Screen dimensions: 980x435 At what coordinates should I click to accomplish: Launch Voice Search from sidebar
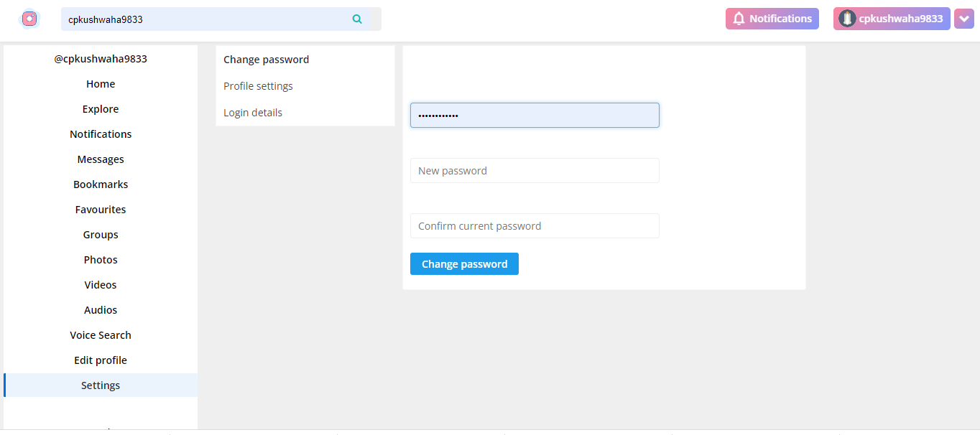100,335
